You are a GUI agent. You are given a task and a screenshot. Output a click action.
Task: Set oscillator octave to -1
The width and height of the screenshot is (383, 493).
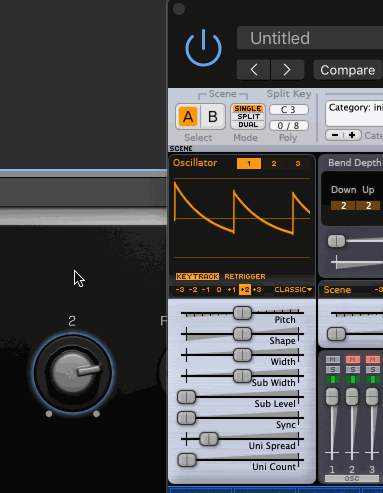click(206, 290)
